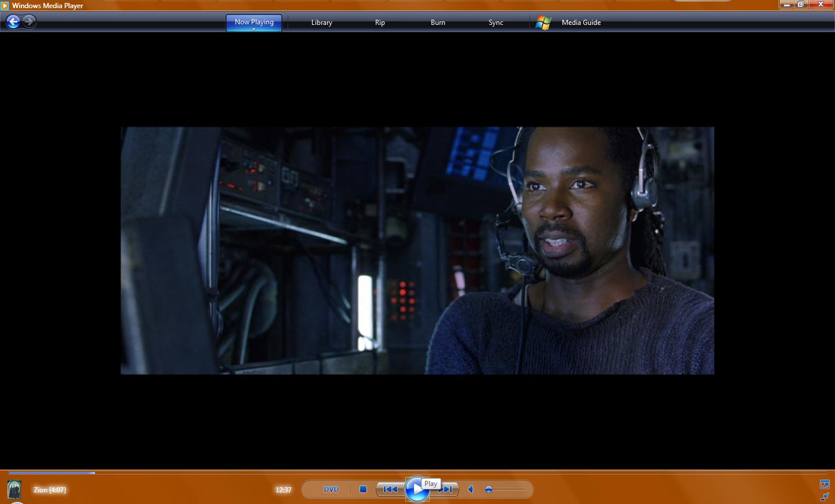Image resolution: width=835 pixels, height=504 pixels.
Task: Skip to previous chapter
Action: click(x=390, y=490)
